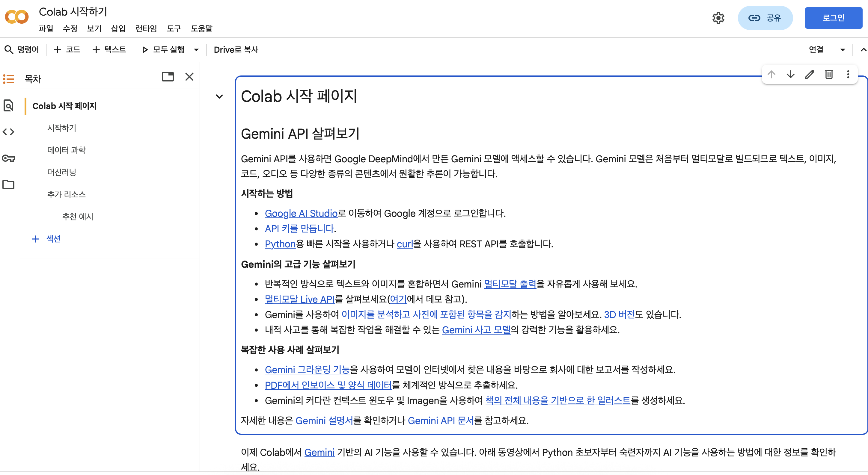Image resolution: width=868 pixels, height=475 pixels.
Task: Move the cell down with the arrow icon
Action: [790, 74]
